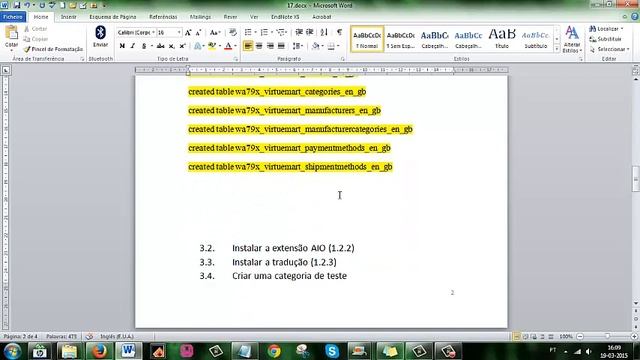Expand styles gallery more arrow

point(557,49)
